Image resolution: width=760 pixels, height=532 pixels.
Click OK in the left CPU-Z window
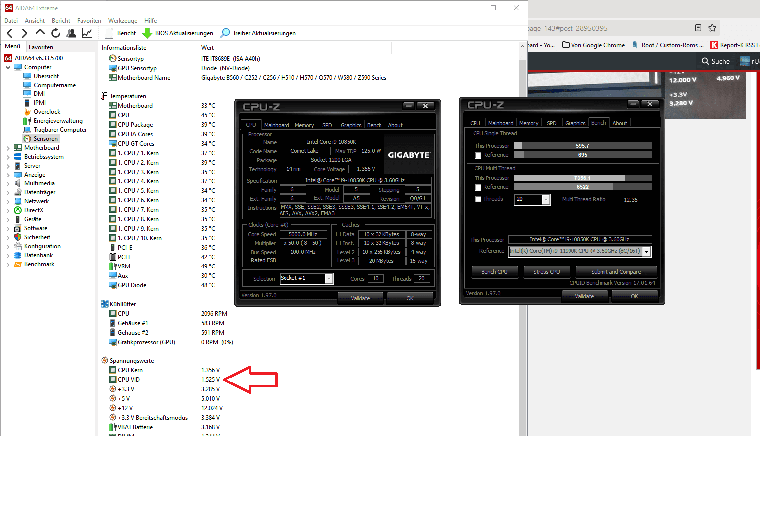pos(410,298)
